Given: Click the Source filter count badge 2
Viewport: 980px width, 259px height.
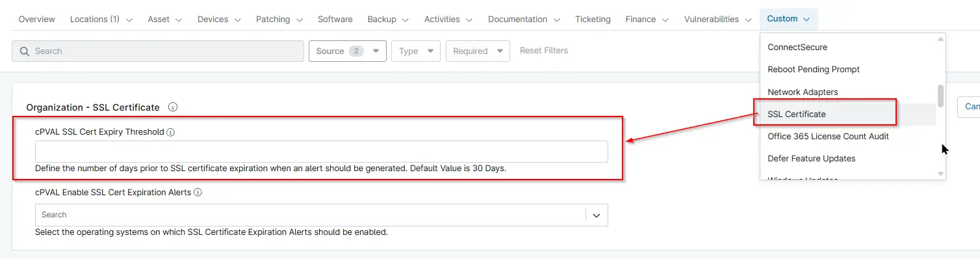Looking at the screenshot, I should click(x=356, y=51).
